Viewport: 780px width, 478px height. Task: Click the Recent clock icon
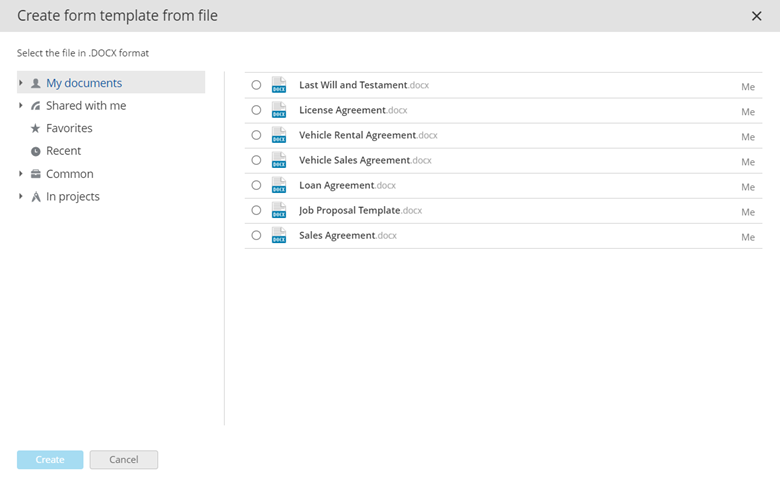(36, 151)
